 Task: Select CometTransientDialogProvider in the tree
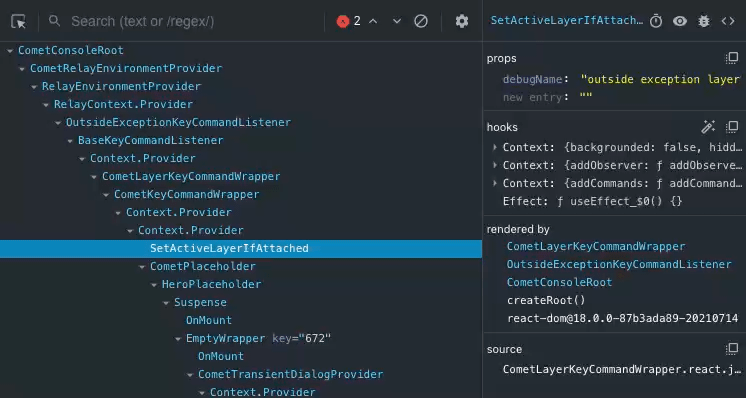tap(291, 374)
